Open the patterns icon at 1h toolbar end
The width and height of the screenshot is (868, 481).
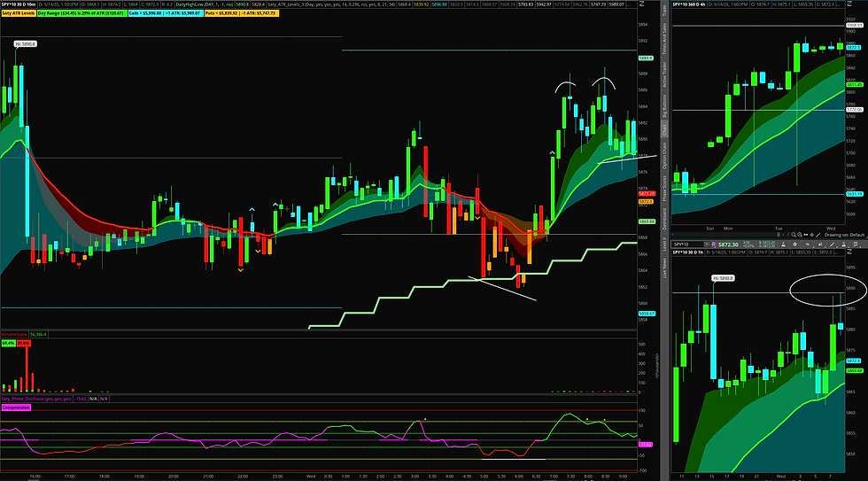coord(856,244)
